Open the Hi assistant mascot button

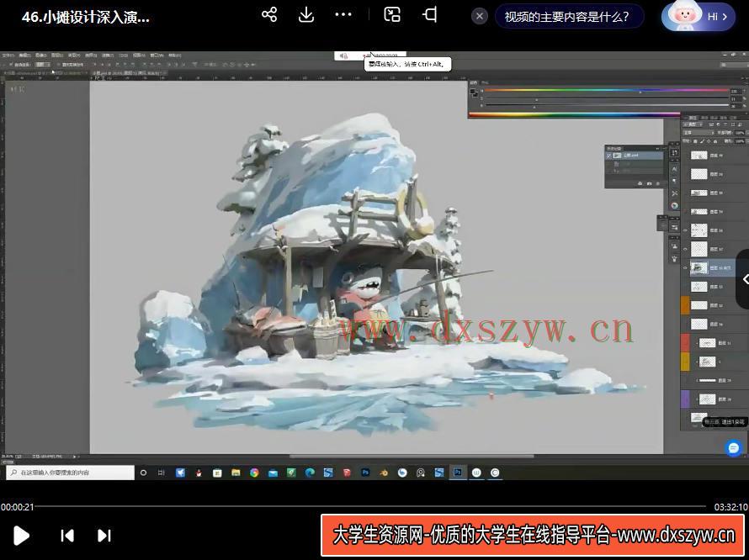point(699,16)
